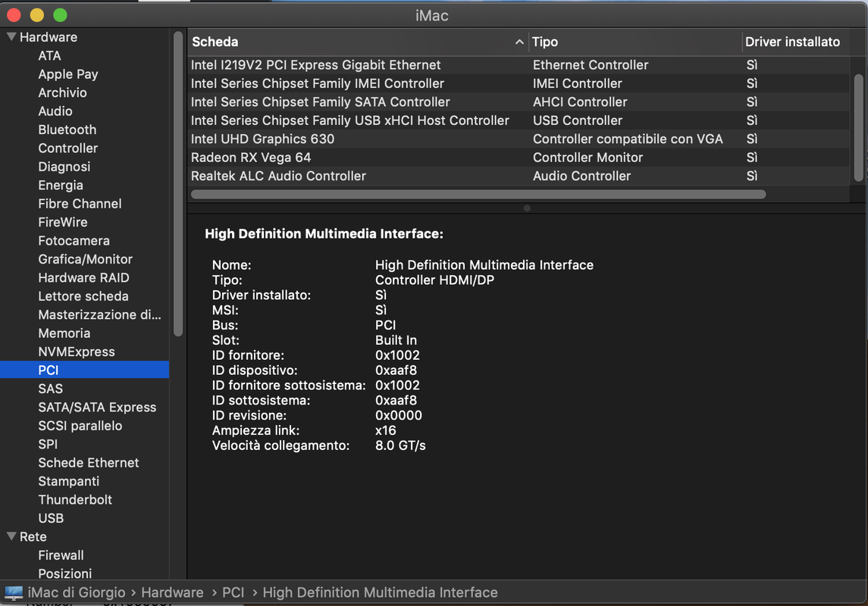This screenshot has height=606, width=868.
Task: Select Fotocamera in the sidebar
Action: (x=74, y=241)
